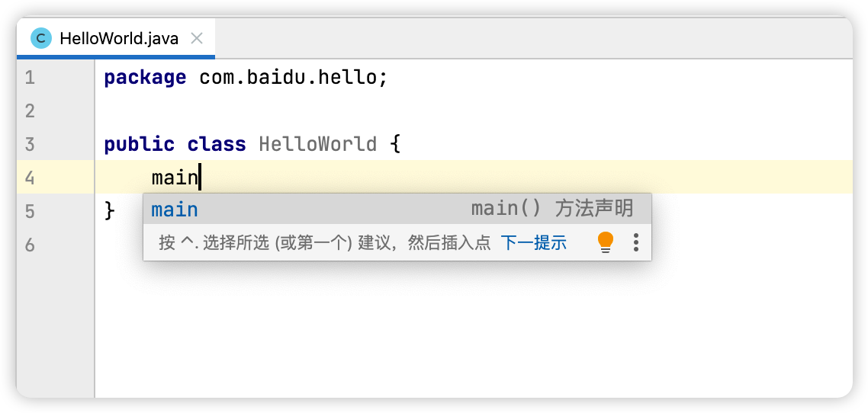Place cursor after typed main text

click(199, 178)
